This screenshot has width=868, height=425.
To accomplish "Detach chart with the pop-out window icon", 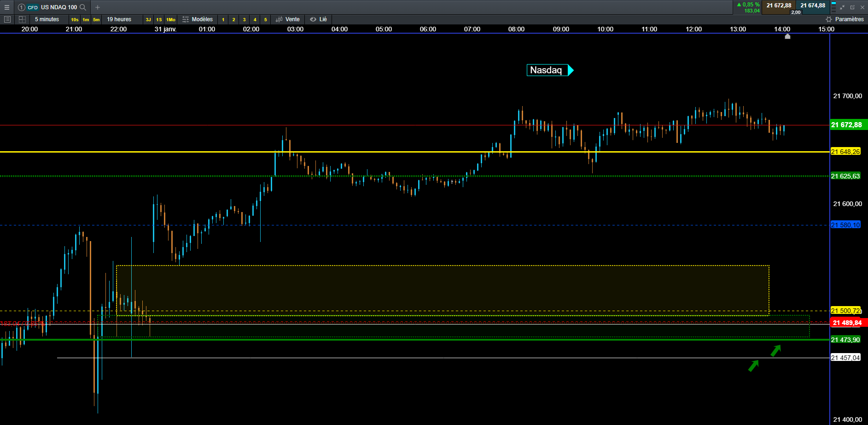I will click(x=852, y=7).
